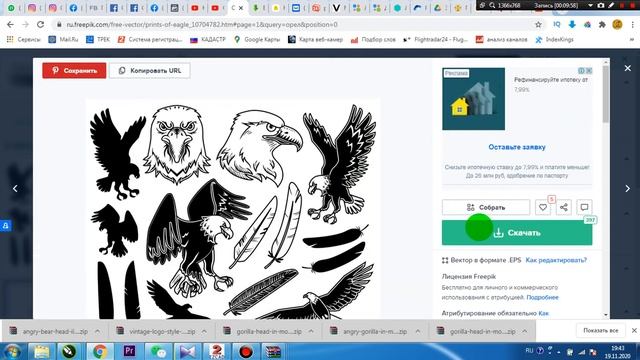The height and width of the screenshot is (360, 640).
Task: Click the recorder pencil draw icon
Action: tap(611, 5)
